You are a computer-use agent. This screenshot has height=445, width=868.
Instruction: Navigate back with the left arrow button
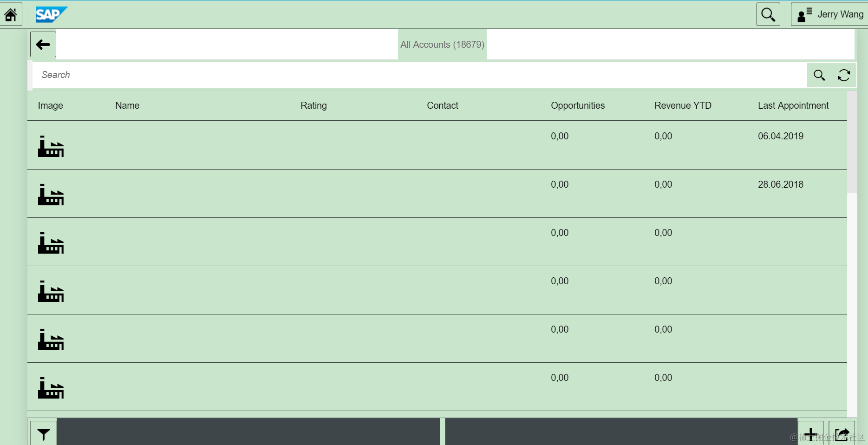pyautogui.click(x=43, y=45)
